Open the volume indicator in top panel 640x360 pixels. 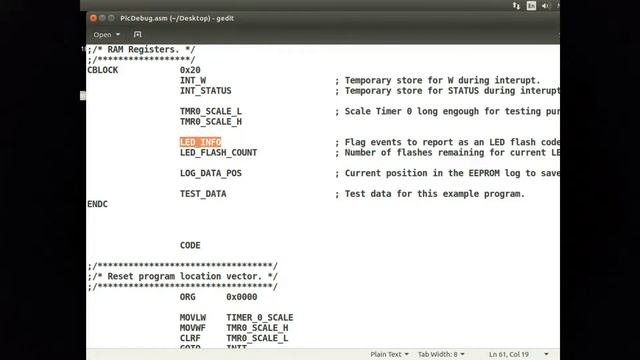tap(545, 6)
